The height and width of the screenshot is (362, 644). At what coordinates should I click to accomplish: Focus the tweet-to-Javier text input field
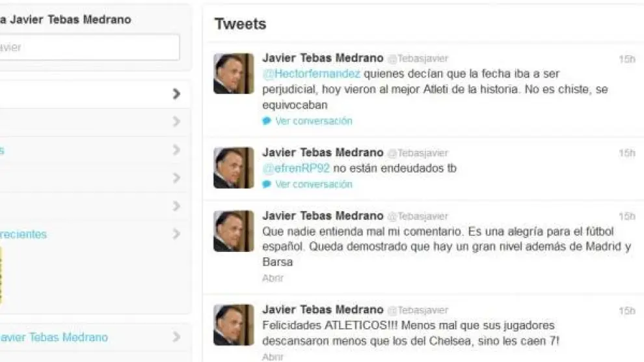tap(89, 48)
